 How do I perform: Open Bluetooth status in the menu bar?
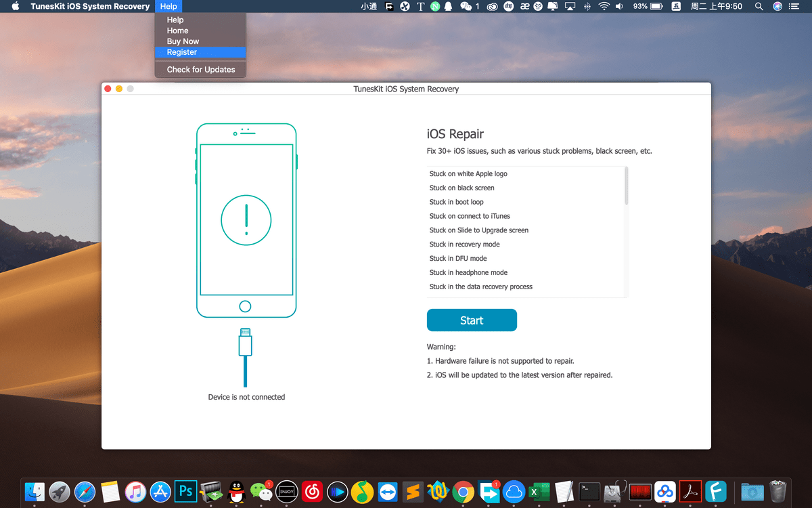tap(587, 7)
